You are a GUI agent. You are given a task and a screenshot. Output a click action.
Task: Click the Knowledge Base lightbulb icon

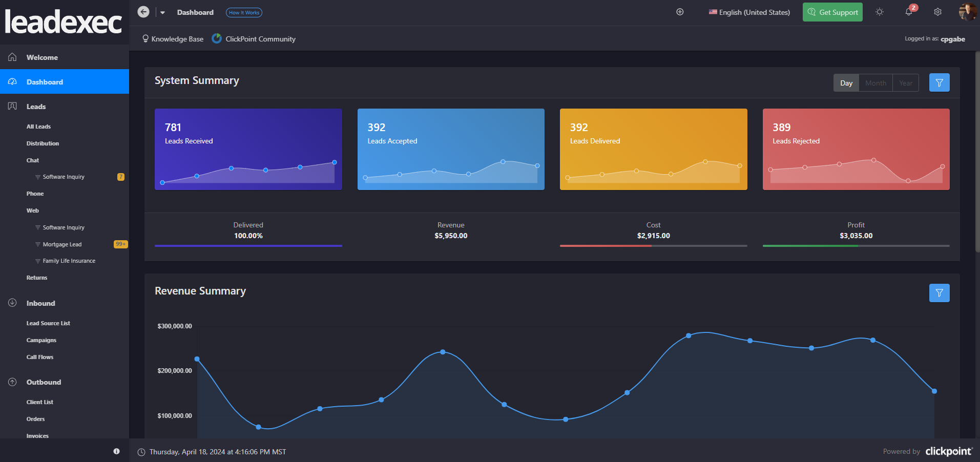[x=145, y=38]
